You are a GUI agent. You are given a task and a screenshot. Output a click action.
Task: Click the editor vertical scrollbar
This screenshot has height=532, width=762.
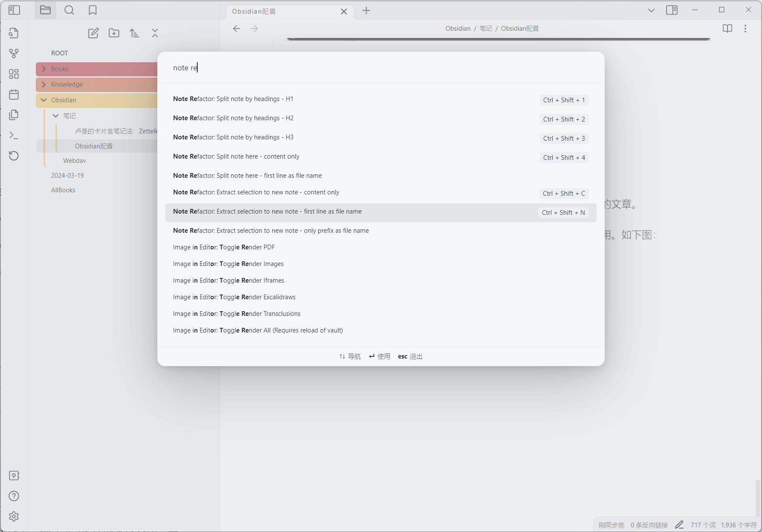757,498
